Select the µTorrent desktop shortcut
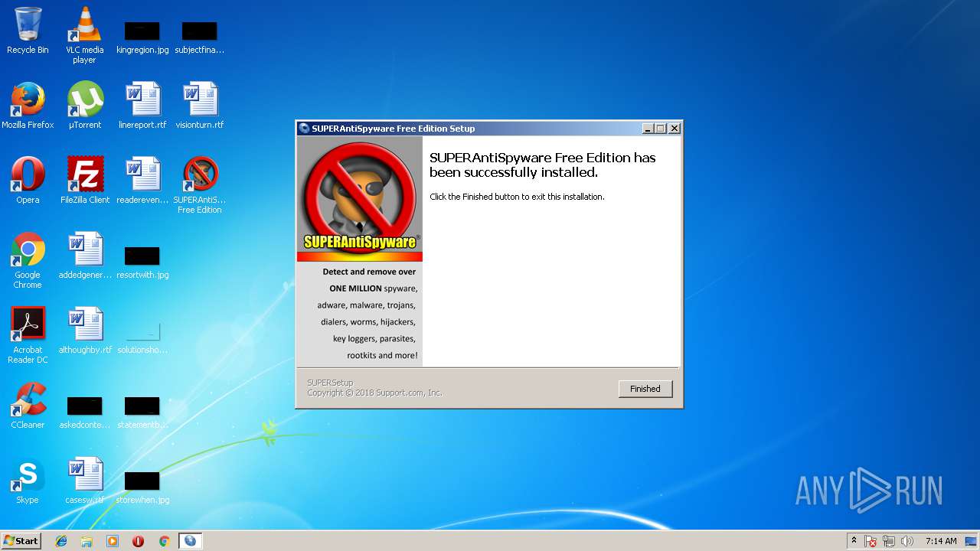980x551 pixels. coord(85,106)
